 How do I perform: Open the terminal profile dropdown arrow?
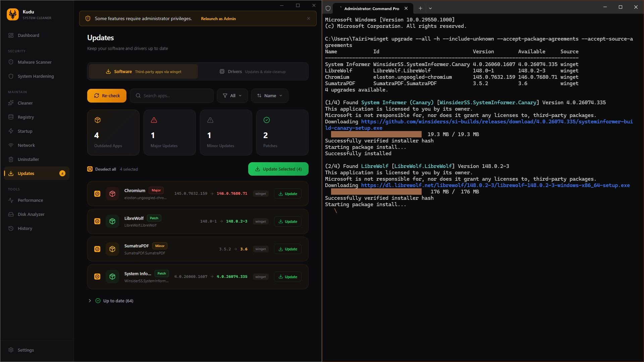pos(430,8)
